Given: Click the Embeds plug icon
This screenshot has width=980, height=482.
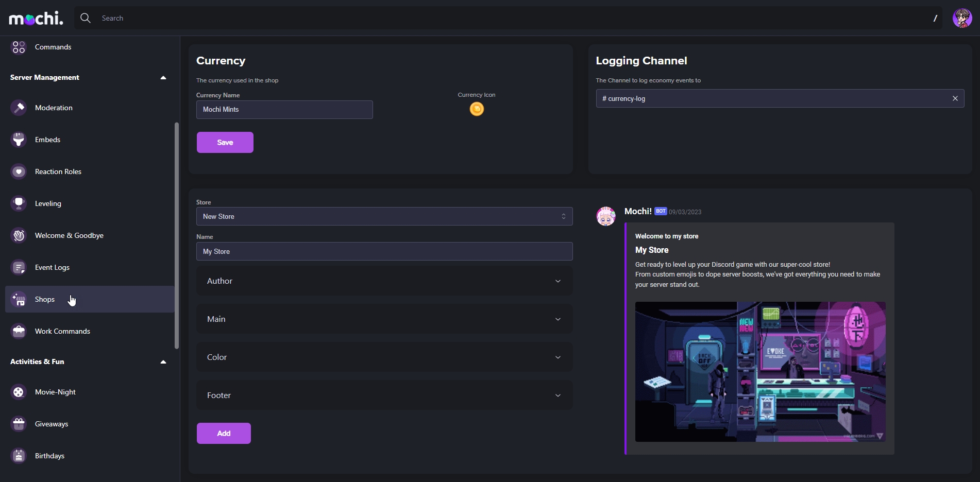Looking at the screenshot, I should (x=19, y=140).
